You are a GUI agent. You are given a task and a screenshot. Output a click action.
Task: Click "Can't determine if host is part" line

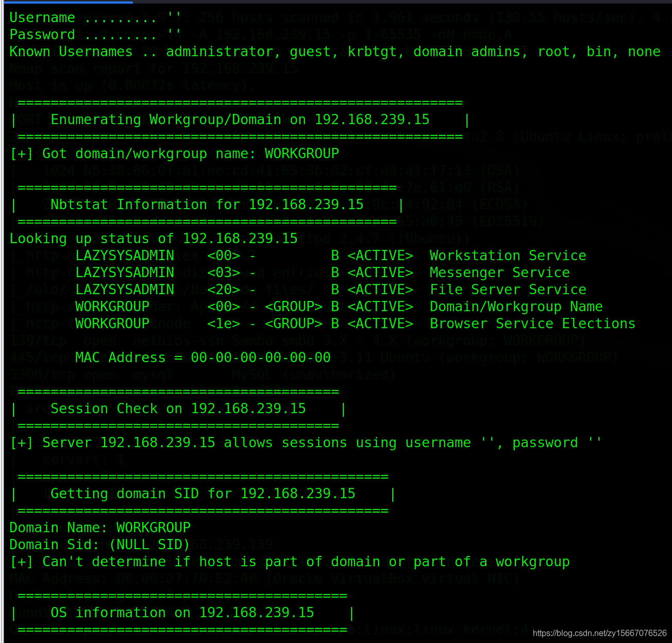coord(290,562)
